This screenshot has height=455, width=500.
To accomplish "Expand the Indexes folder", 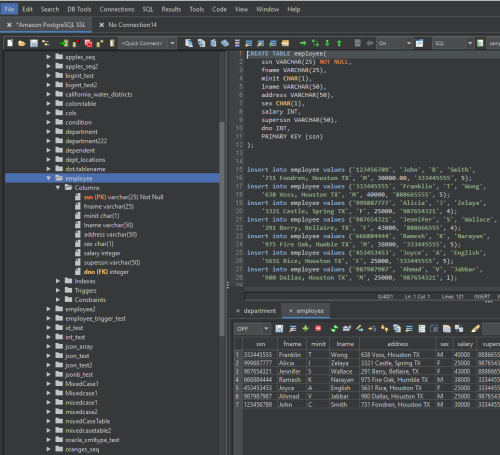I will 58,281.
